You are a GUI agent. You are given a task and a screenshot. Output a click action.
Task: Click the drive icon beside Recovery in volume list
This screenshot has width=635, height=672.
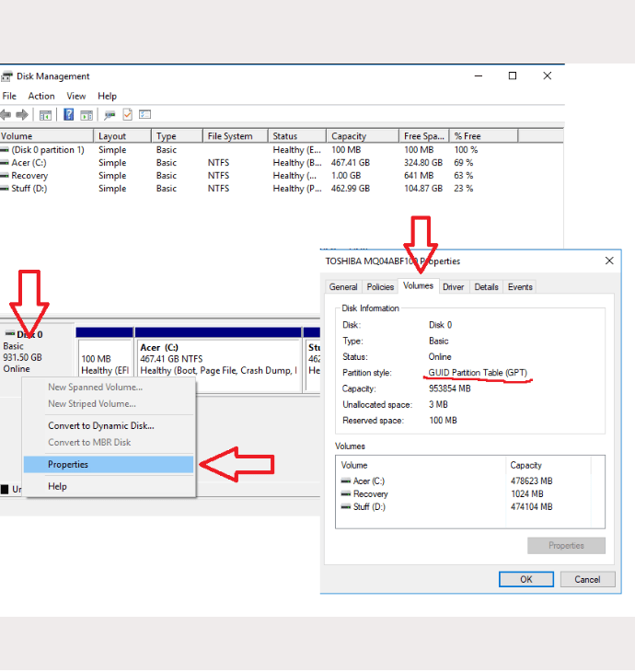point(5,176)
